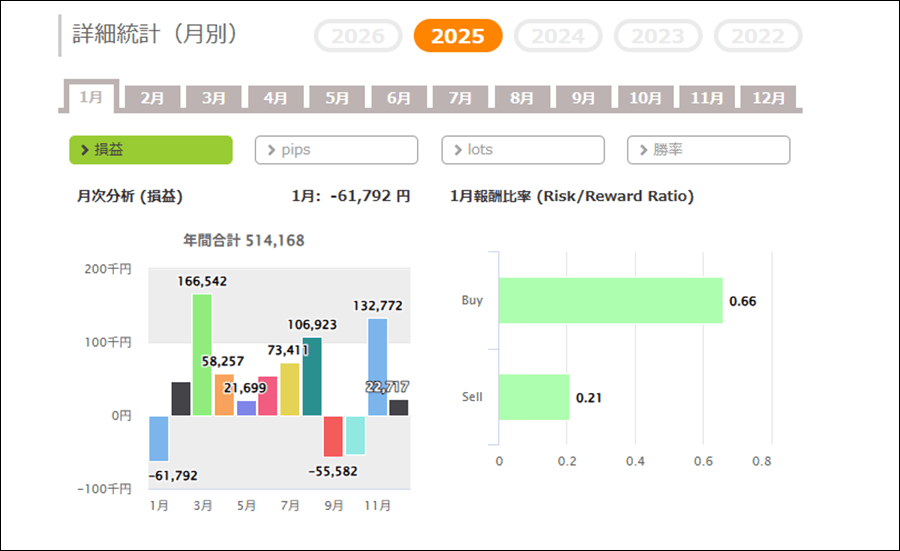Click the blue November bar labeled 132,772

click(377, 367)
